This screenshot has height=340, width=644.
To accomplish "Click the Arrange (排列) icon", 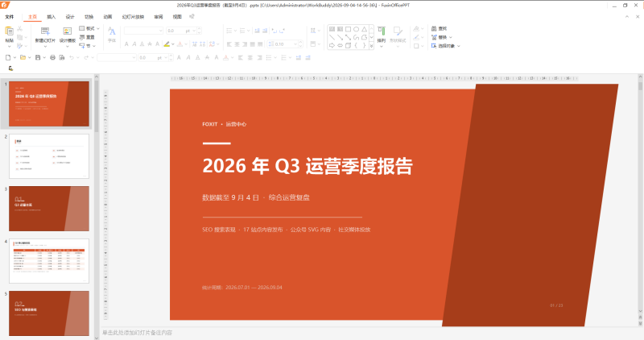I will (x=382, y=31).
